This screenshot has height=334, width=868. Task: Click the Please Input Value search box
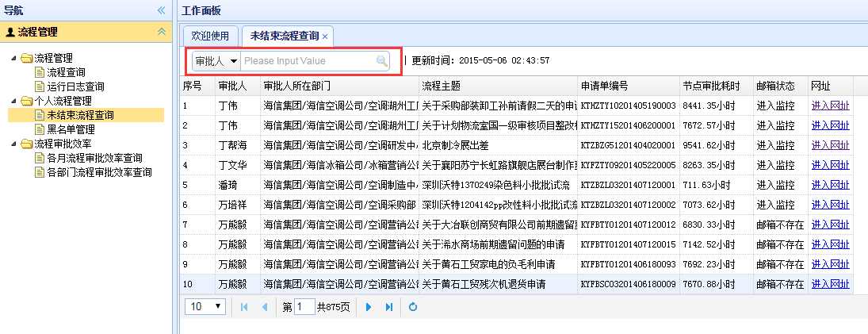pos(308,61)
